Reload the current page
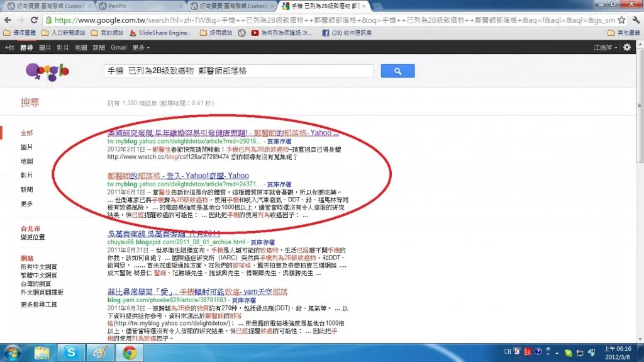 point(35,20)
